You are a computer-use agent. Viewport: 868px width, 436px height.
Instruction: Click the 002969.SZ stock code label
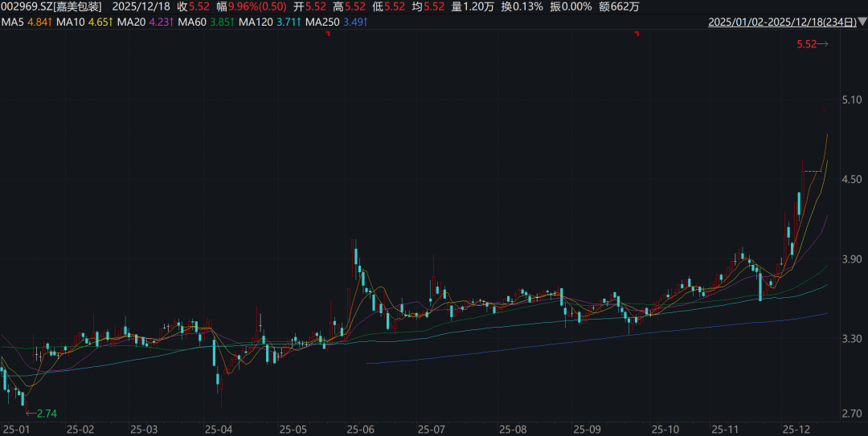click(27, 6)
